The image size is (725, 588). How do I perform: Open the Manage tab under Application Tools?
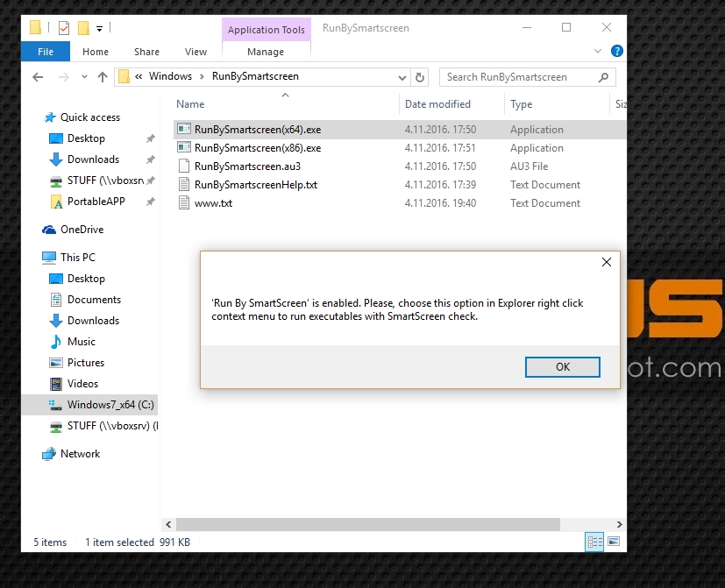266,52
